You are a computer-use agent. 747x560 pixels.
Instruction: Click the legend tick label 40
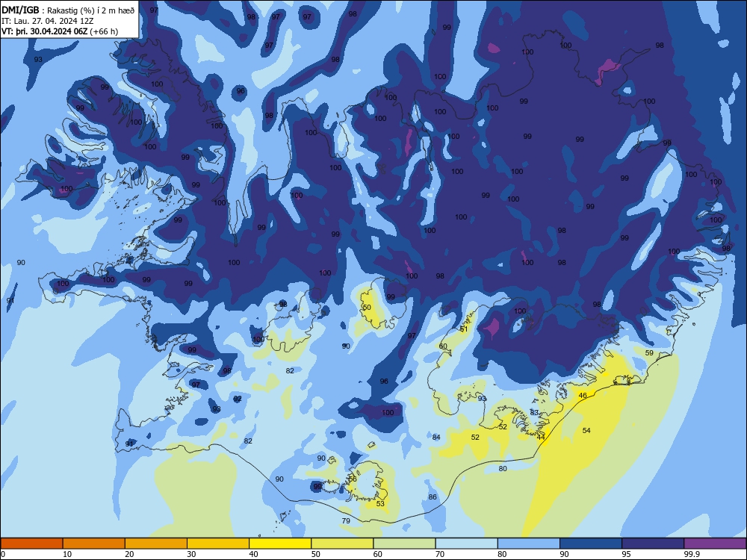(x=254, y=554)
